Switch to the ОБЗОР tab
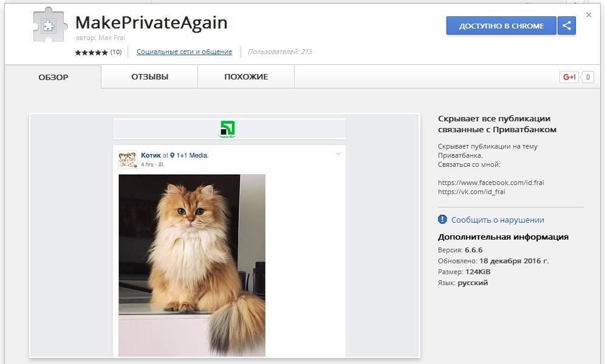The width and height of the screenshot is (605, 364). click(x=53, y=77)
